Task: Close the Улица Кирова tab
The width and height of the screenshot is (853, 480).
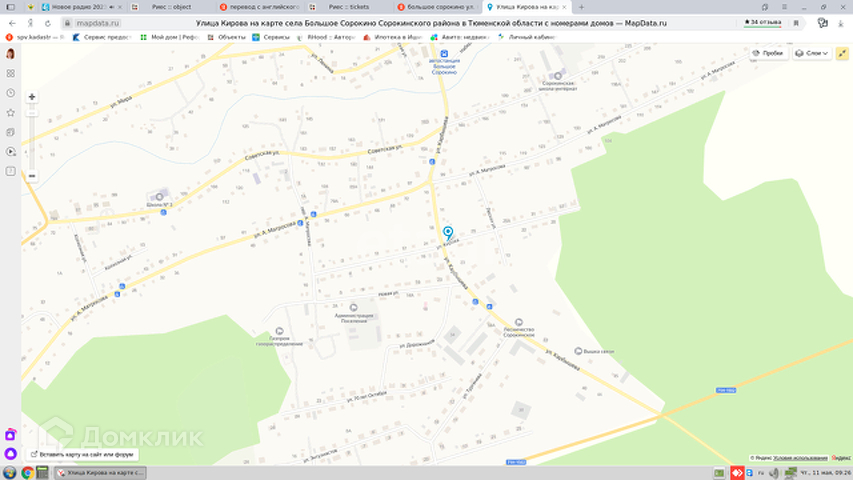Action: (564, 7)
